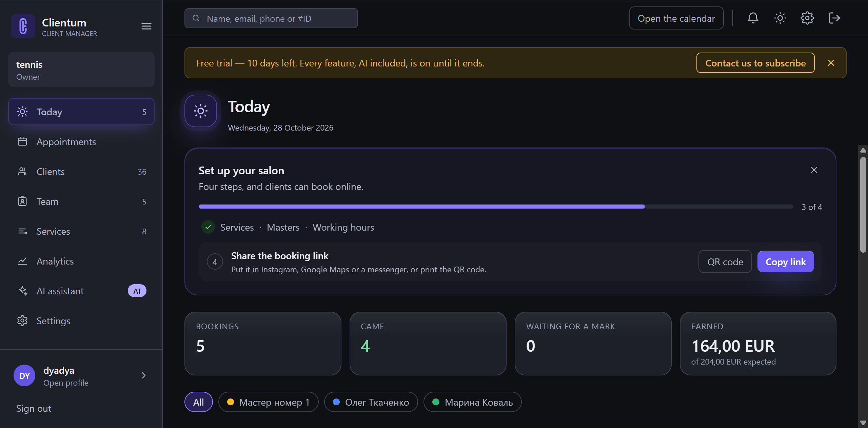The height and width of the screenshot is (428, 868).
Task: Click the large Today sun icon in the page header
Action: (201, 111)
